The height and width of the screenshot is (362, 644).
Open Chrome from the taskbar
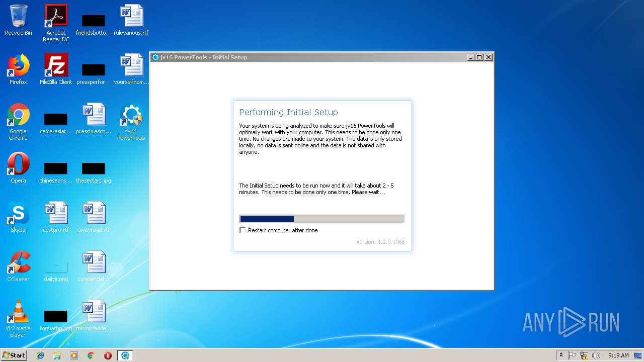click(x=91, y=355)
